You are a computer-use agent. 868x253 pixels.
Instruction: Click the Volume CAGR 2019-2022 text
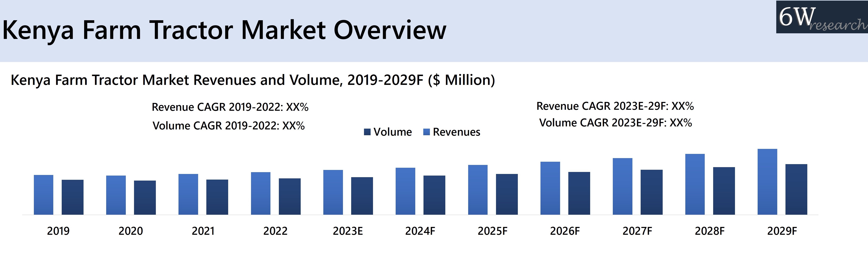pos(228,126)
